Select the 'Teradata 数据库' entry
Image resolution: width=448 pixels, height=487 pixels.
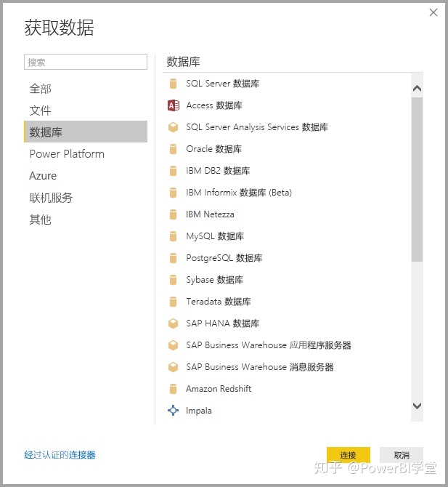(287, 302)
